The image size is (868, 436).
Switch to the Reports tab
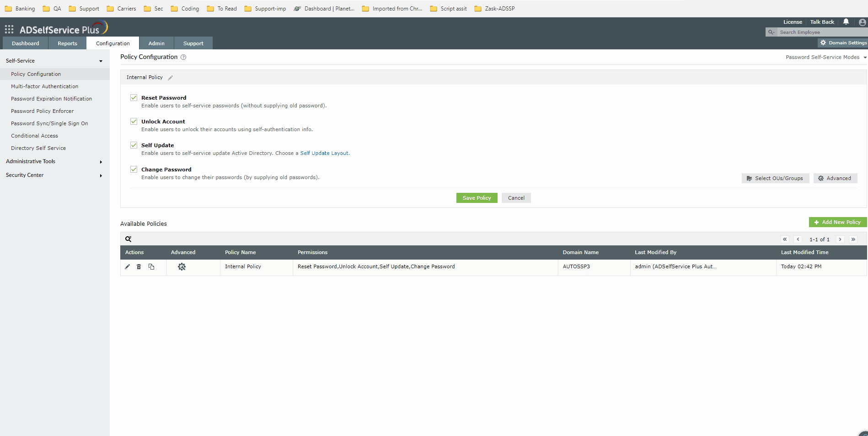[67, 43]
